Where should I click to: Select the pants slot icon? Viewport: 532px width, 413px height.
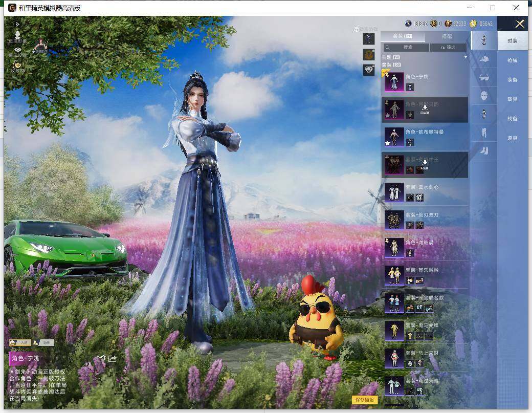pos(484,133)
